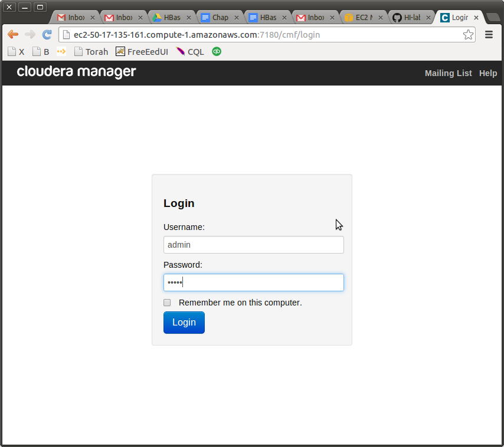Click the browser back arrow

click(x=13, y=34)
